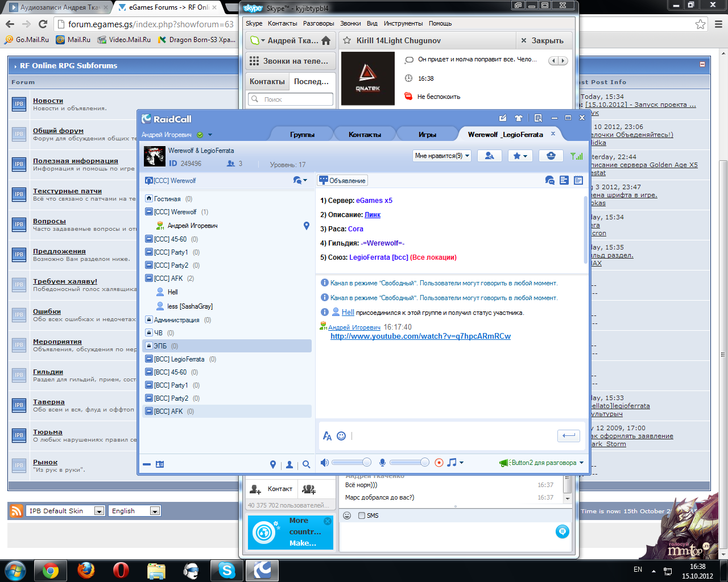Open the Объявление announcement button
Image resolution: width=728 pixels, height=582 pixels.
[x=342, y=180]
